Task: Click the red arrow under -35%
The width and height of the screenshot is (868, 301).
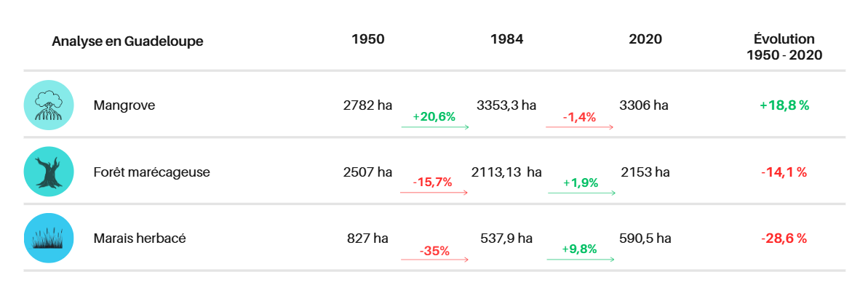Action: pyautogui.click(x=434, y=260)
